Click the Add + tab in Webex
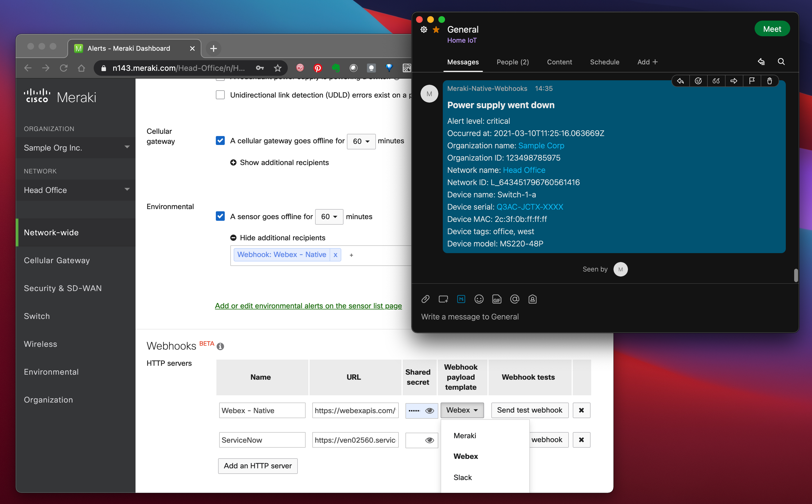The image size is (812, 504). [647, 62]
